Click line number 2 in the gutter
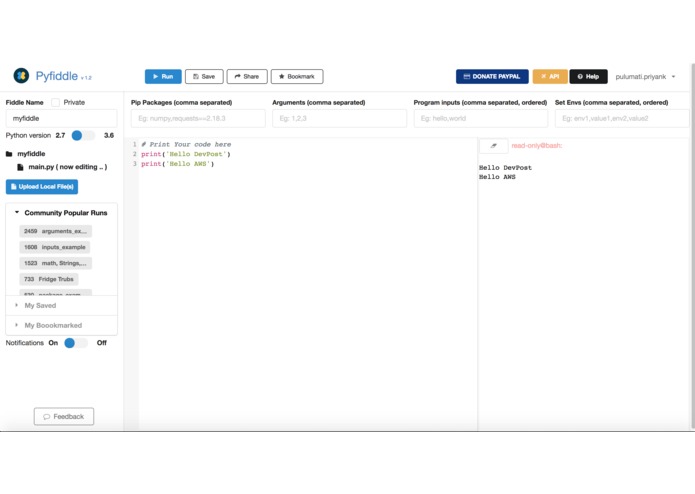 click(135, 154)
